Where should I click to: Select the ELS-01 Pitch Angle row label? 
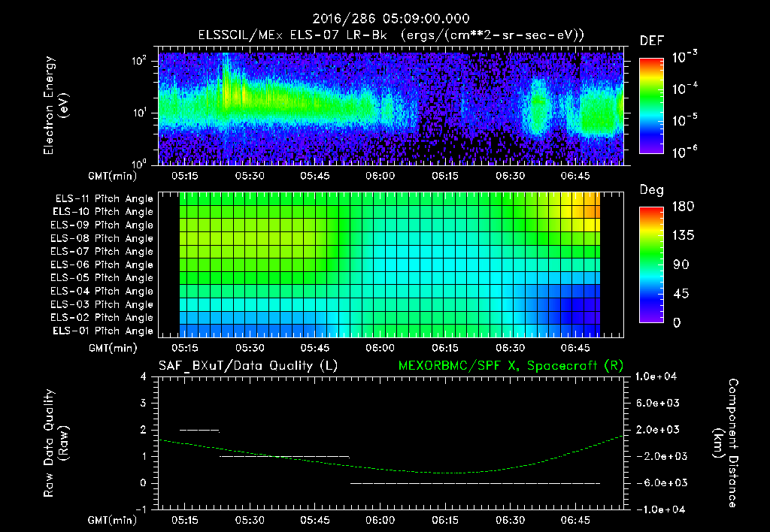tap(102, 331)
